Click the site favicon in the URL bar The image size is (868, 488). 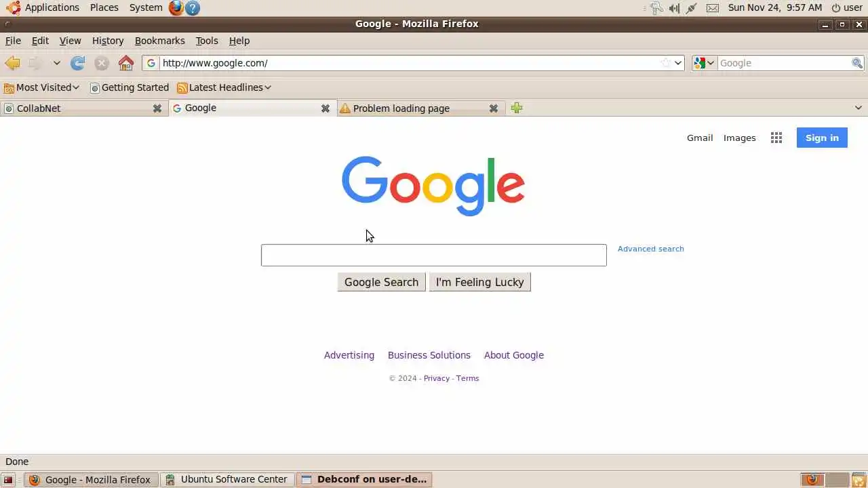click(151, 63)
